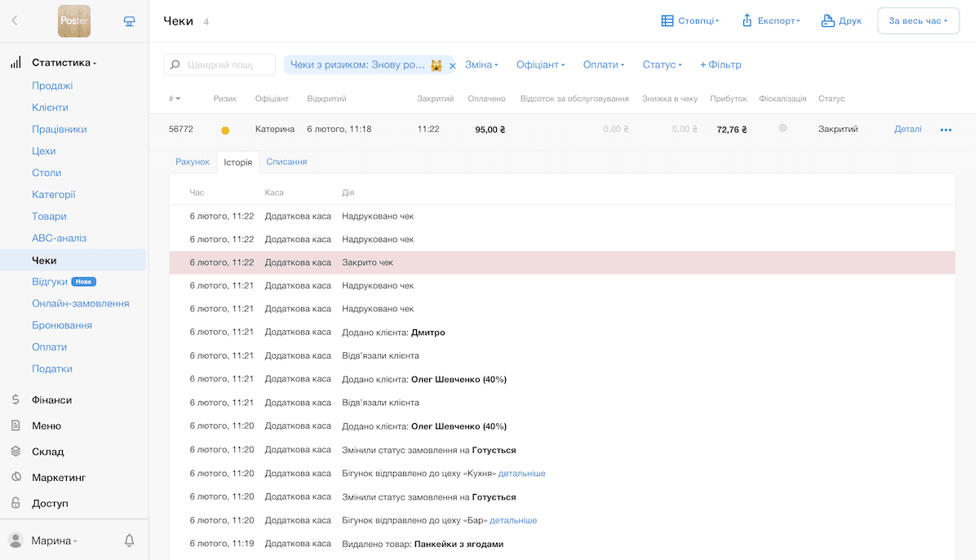The image size is (979, 560).
Task: Switch to the Списання tab
Action: click(x=286, y=162)
